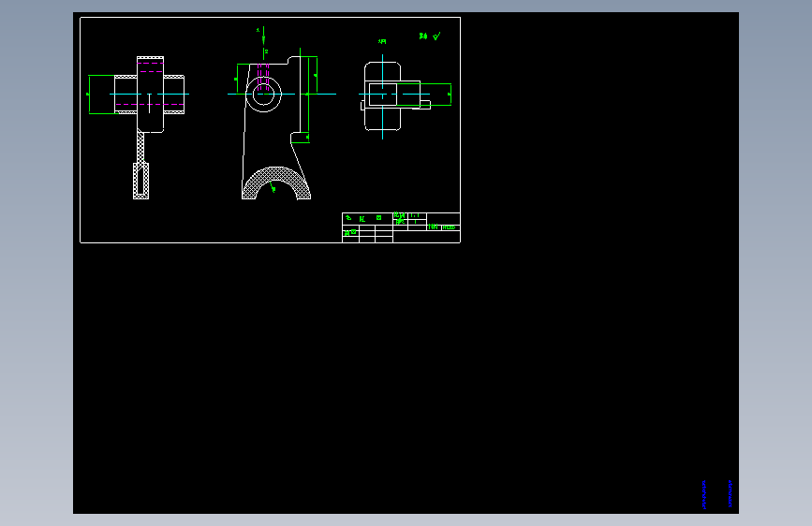Select the hatched fork arc at the bottom
This screenshot has width=812, height=526.
click(276, 183)
